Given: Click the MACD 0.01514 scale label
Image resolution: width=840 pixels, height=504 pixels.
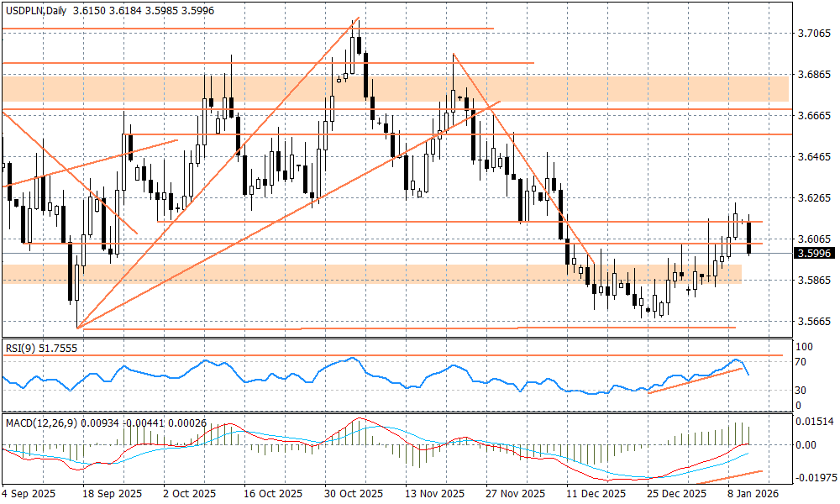Looking at the screenshot, I should tap(814, 422).
